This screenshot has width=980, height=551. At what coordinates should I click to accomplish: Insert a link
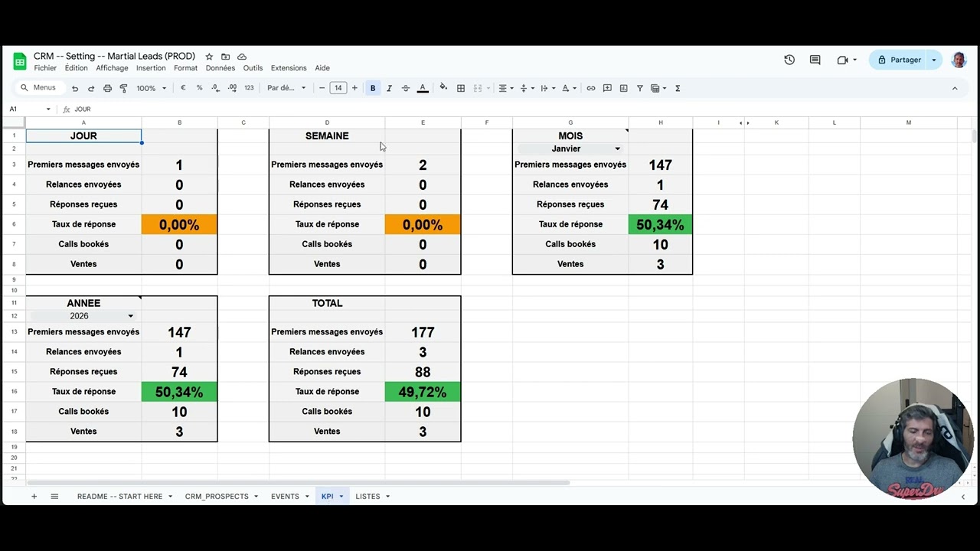coord(591,88)
